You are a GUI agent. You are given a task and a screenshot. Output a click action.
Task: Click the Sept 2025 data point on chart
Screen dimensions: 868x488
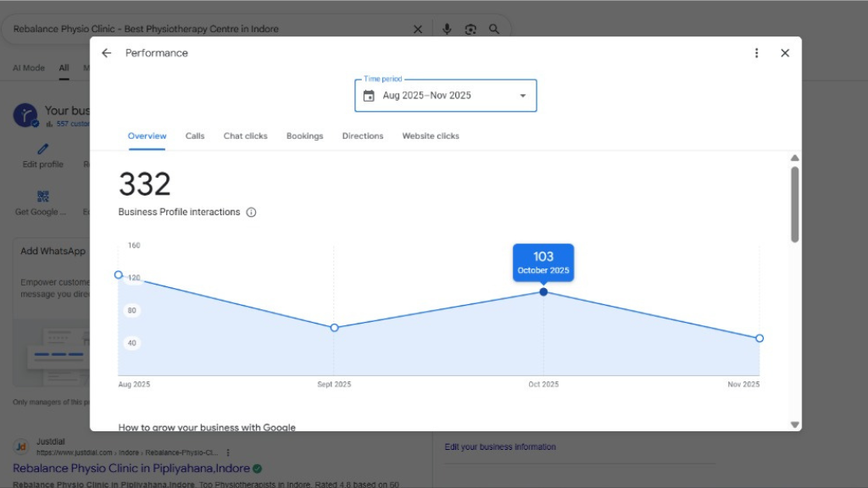point(334,328)
